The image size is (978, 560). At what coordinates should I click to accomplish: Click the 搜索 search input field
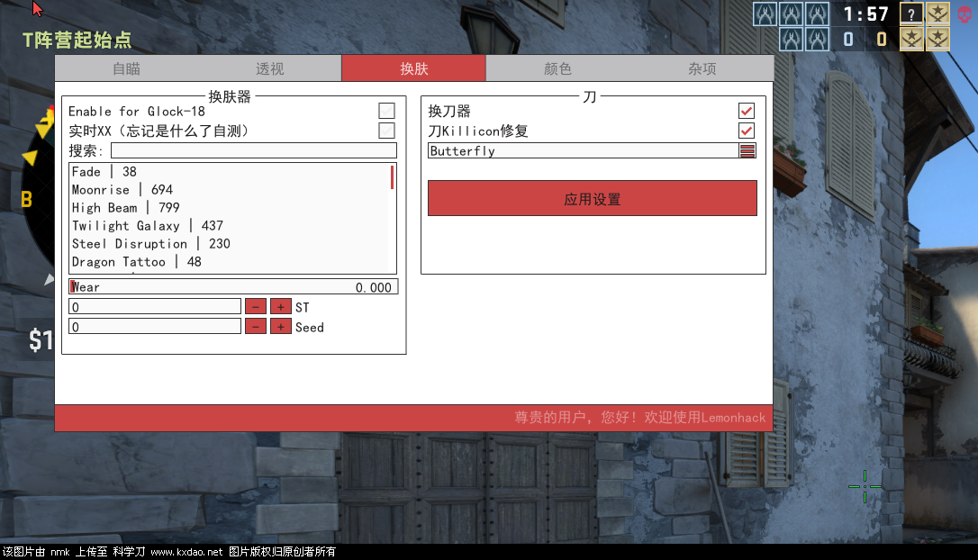pos(254,151)
